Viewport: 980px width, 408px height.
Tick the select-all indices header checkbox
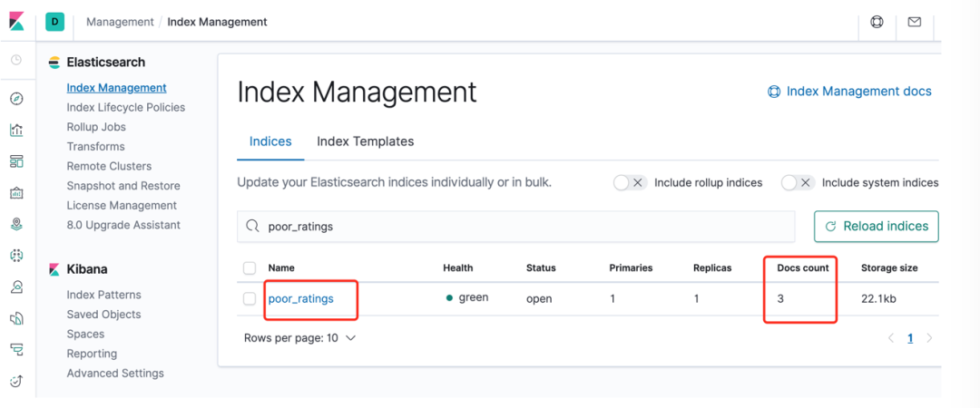(x=250, y=268)
